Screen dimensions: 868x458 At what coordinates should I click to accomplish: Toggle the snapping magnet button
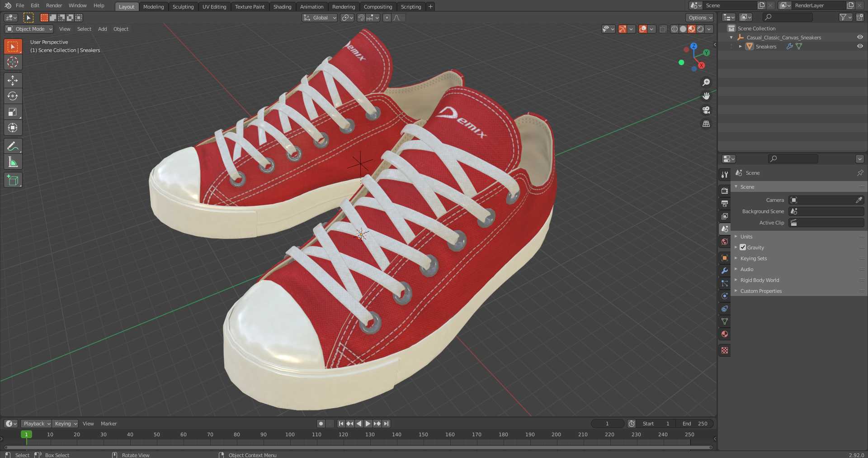point(361,18)
